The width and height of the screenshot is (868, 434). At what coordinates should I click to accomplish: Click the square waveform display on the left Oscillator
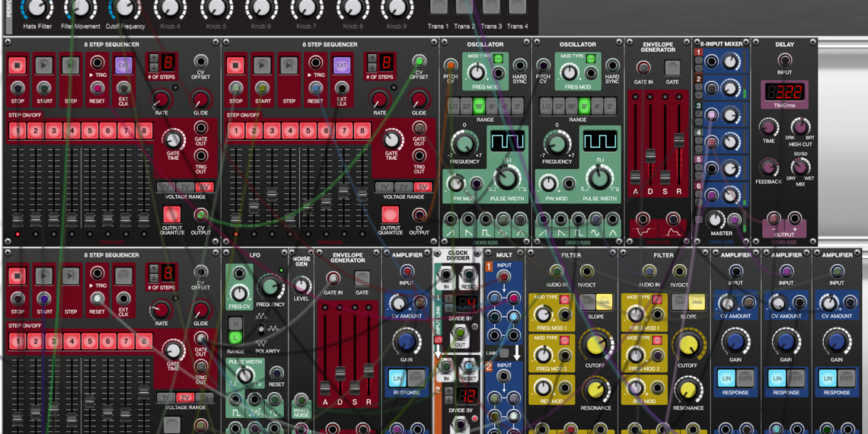(506, 142)
